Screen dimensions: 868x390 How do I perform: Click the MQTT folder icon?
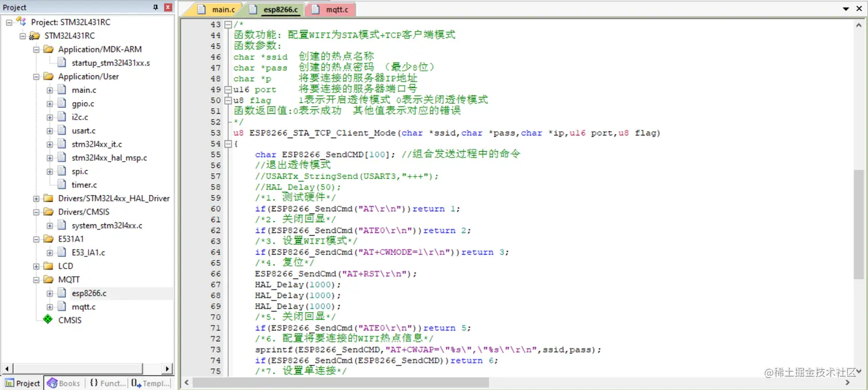[48, 279]
